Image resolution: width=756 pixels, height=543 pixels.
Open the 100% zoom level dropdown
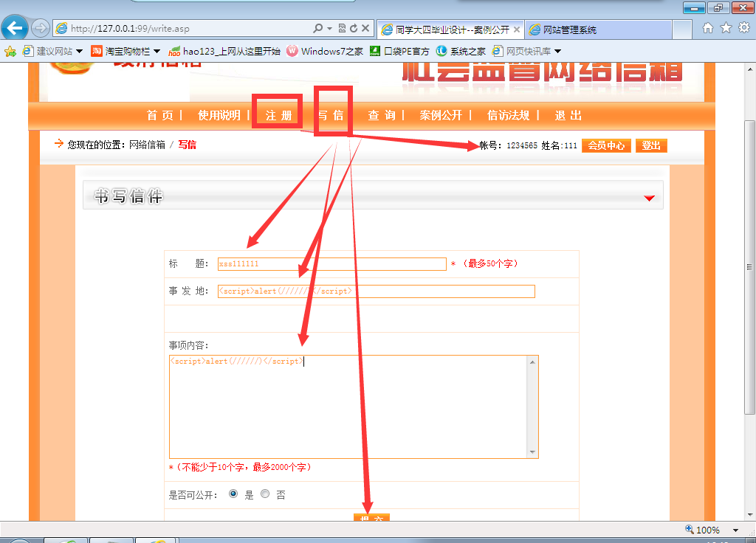pos(736,530)
